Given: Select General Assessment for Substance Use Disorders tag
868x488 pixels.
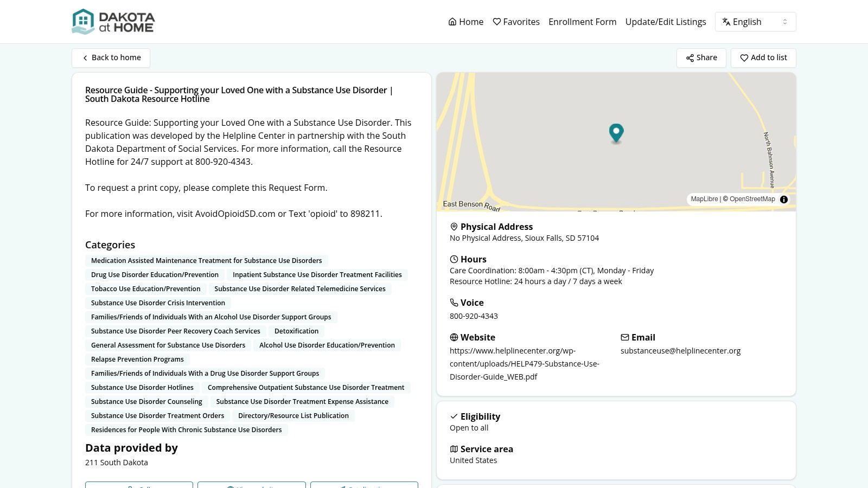Looking at the screenshot, I should tap(168, 345).
